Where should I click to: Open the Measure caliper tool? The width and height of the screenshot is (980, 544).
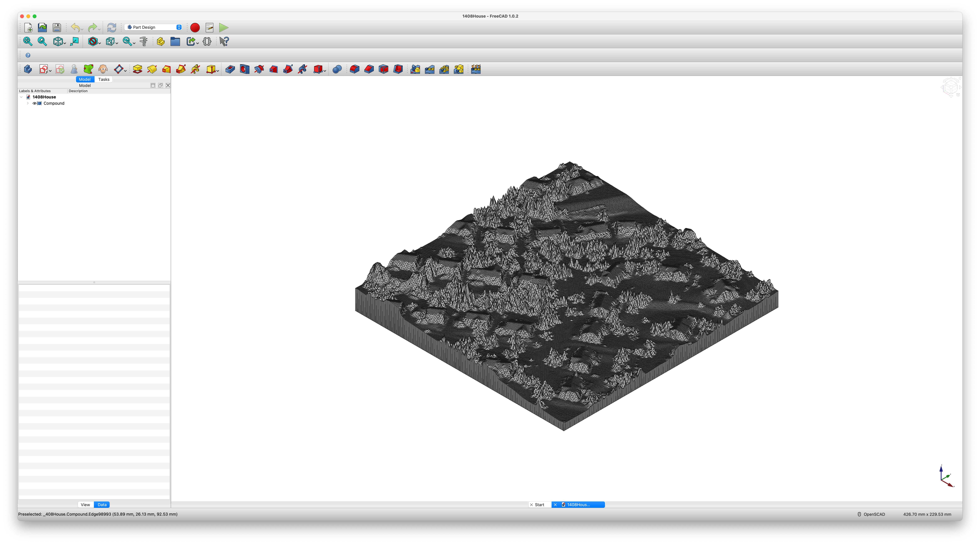point(143,41)
